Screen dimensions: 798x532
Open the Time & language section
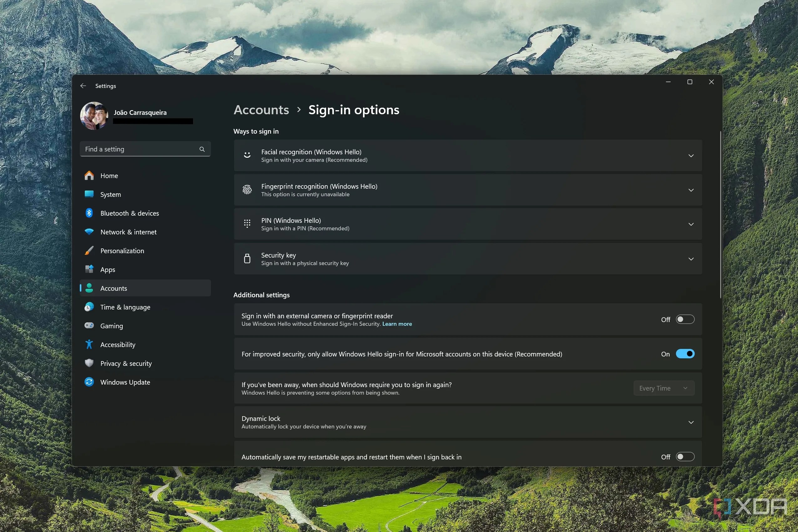pyautogui.click(x=125, y=307)
